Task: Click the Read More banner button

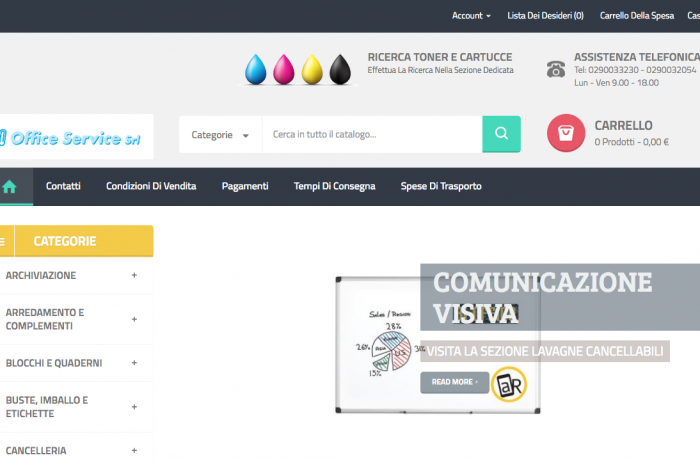Action: [x=454, y=382]
